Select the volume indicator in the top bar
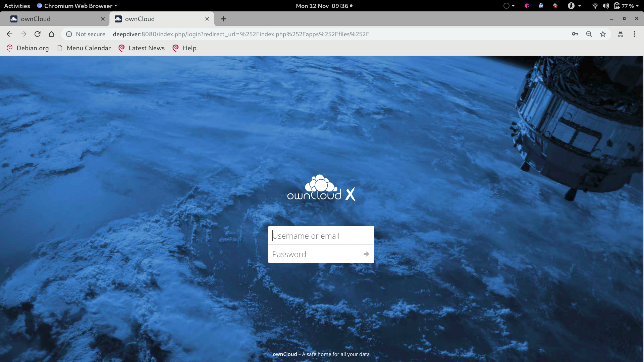The width and height of the screenshot is (644, 362). (x=606, y=6)
